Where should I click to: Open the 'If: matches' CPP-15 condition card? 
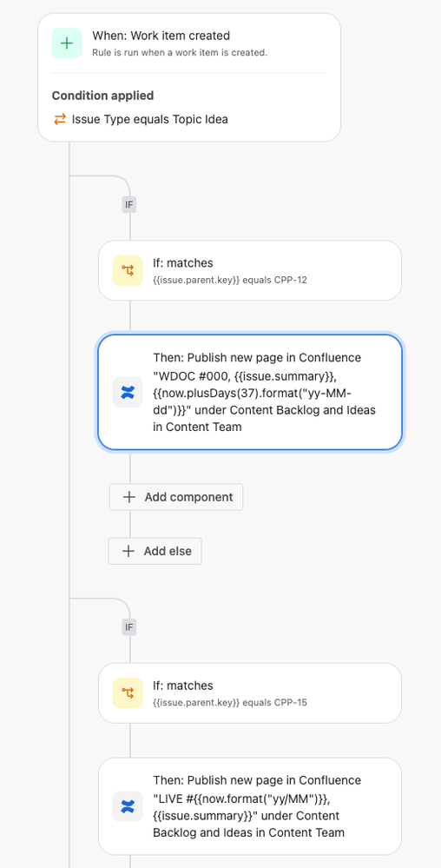coord(250,693)
